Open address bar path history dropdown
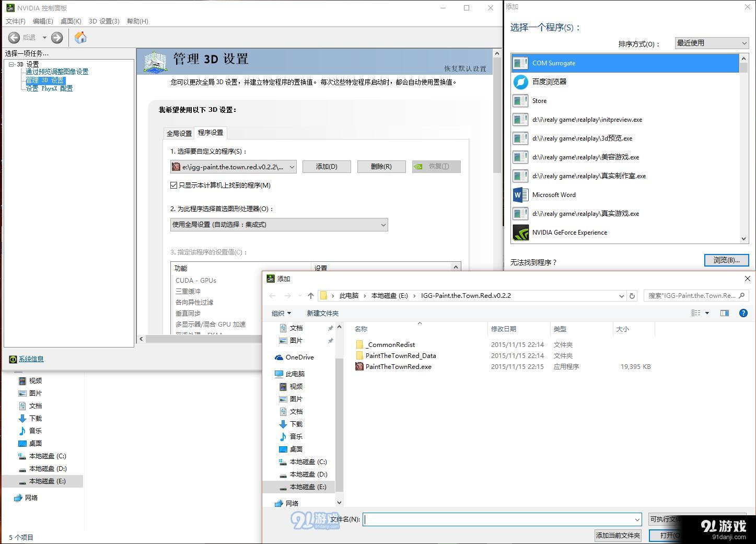This screenshot has height=544, width=756. (x=621, y=296)
